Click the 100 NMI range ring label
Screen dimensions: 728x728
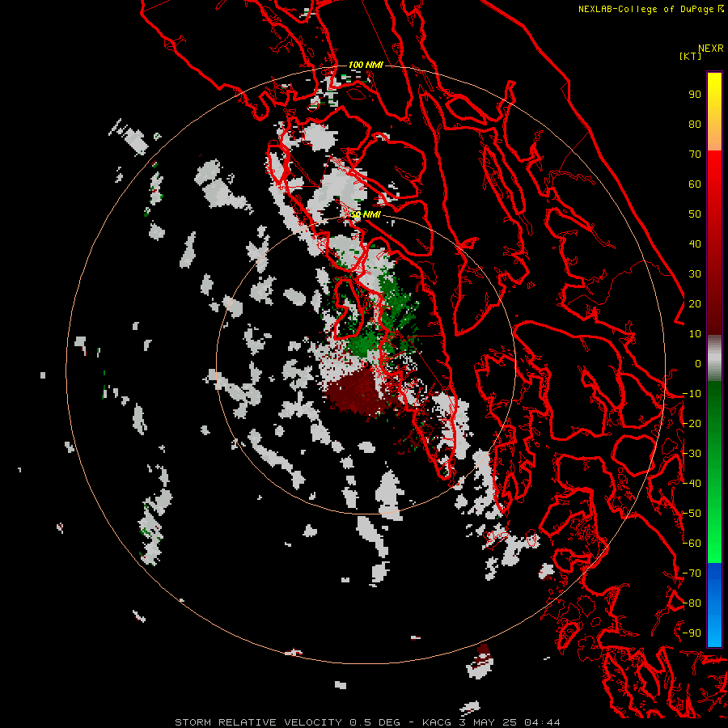tap(366, 65)
